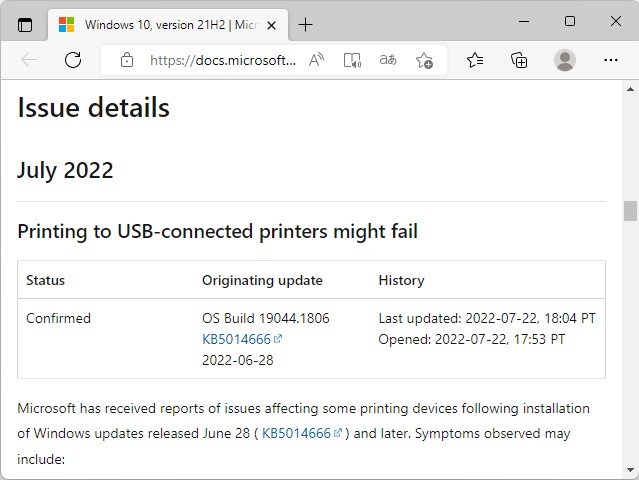Click the browser refresh button
639x480 pixels.
point(73,60)
